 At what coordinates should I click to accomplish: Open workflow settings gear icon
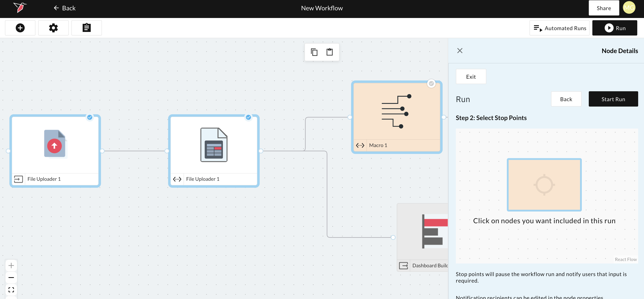click(x=53, y=28)
